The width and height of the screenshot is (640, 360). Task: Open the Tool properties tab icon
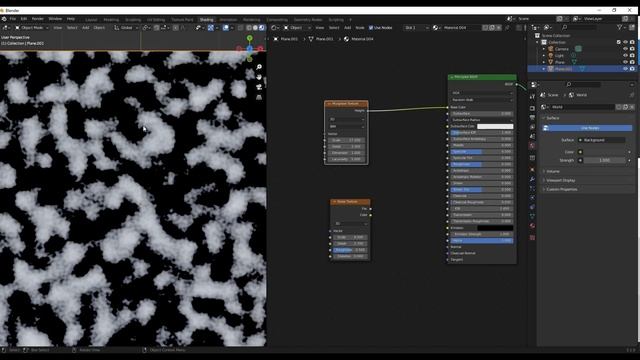[532, 97]
